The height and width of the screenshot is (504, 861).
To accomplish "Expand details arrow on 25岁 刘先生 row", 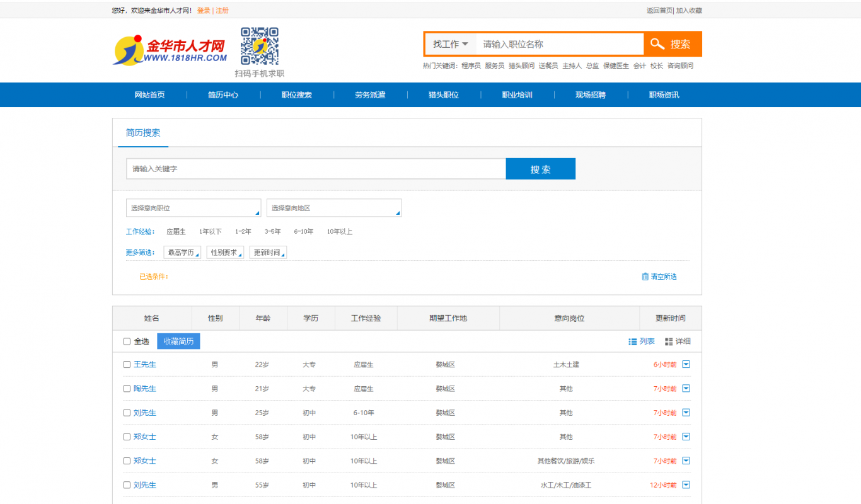I will (686, 413).
